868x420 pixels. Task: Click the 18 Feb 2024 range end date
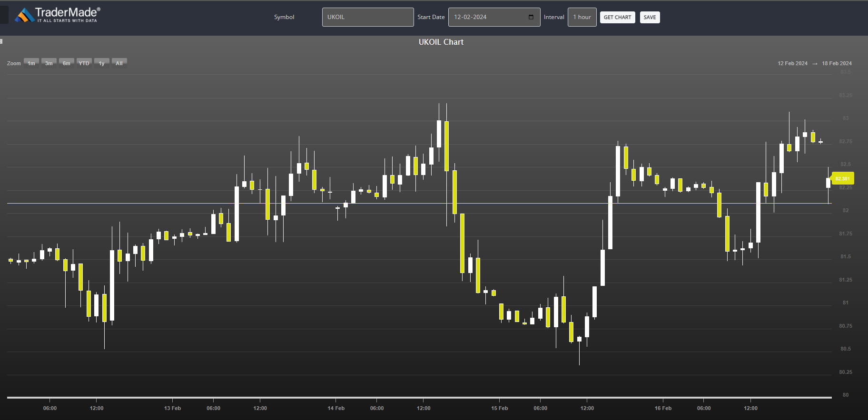[837, 63]
